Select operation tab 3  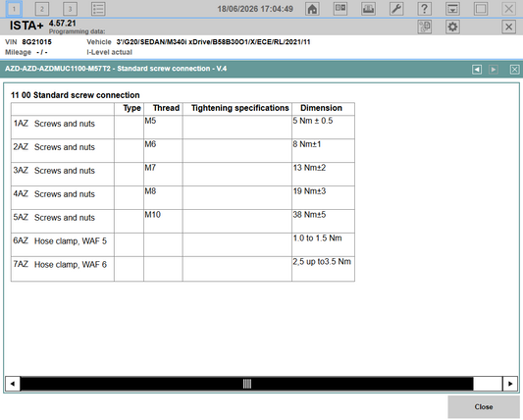(70, 9)
